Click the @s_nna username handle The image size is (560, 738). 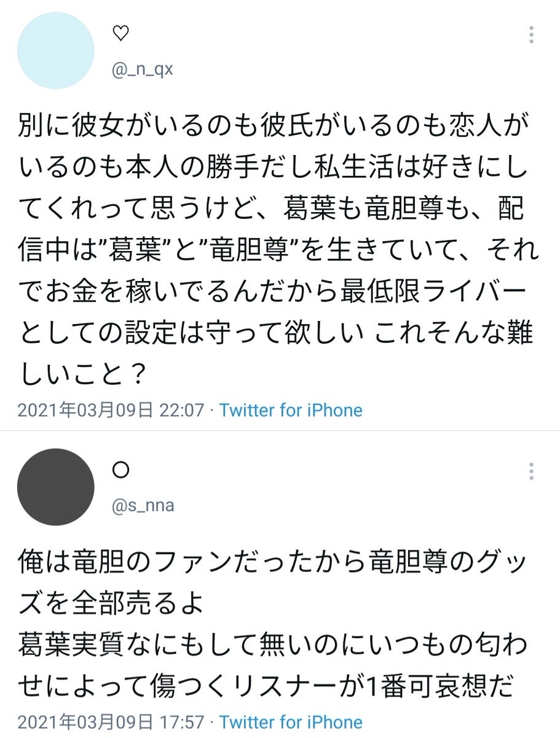143,506
